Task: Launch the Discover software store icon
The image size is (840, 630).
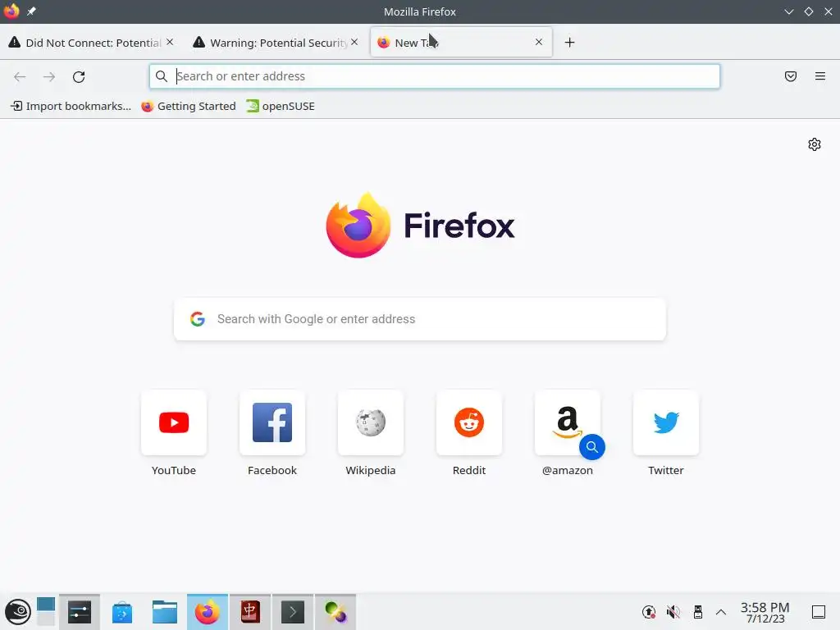Action: 122,612
